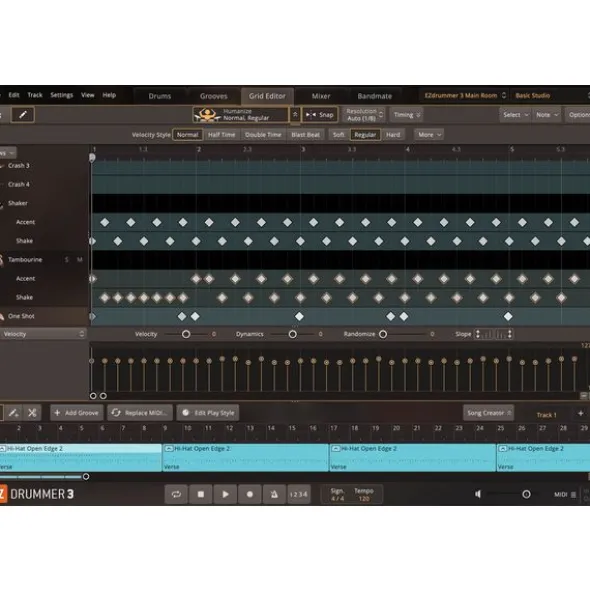Switch to the Grooves tab
590x591 pixels.
(213, 96)
